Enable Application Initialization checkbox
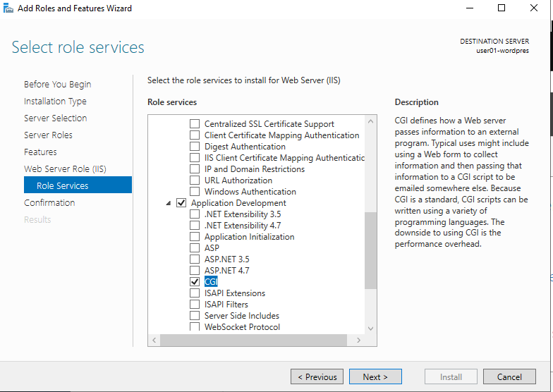553x392 pixels. point(195,237)
